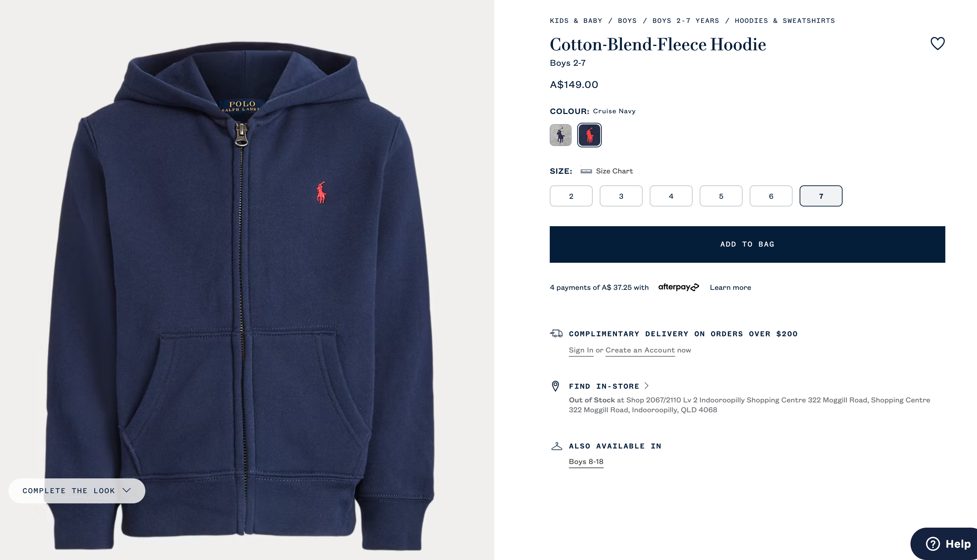The image size is (977, 560).
Task: Click the ruler icon beside Size Chart
Action: (586, 171)
